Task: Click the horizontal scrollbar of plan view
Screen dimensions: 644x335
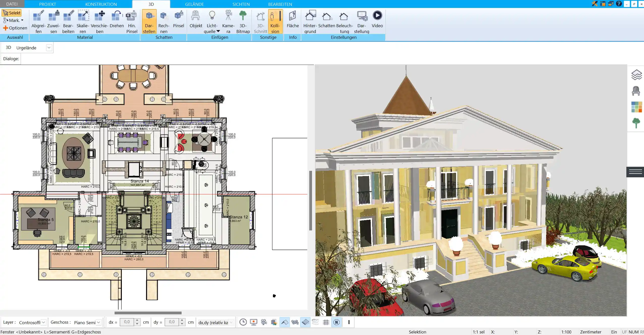Action: 148,313
